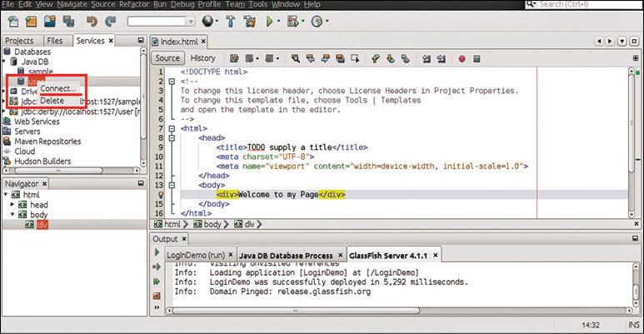
Task: Collapse the Java DB tree node
Action: click(5, 62)
